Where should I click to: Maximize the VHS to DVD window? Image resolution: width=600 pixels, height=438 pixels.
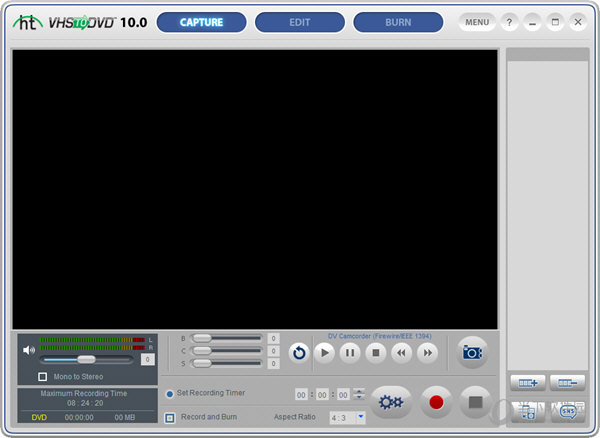(x=555, y=22)
